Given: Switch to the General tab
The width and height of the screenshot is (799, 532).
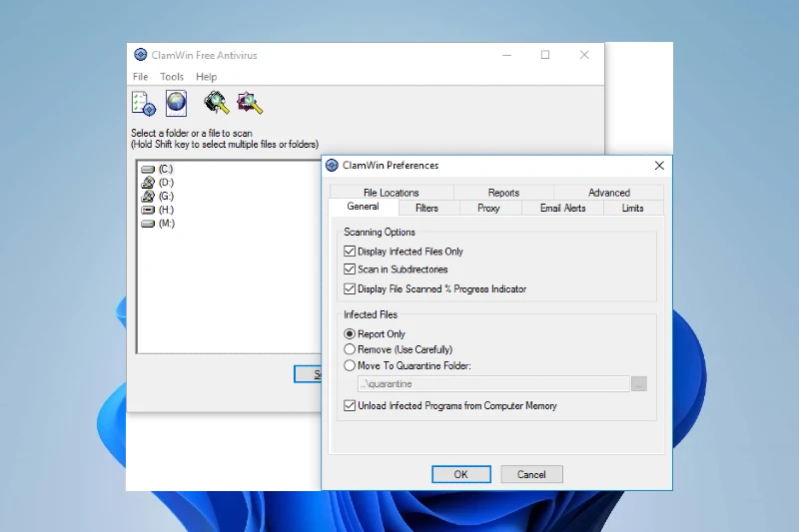Looking at the screenshot, I should [x=363, y=207].
